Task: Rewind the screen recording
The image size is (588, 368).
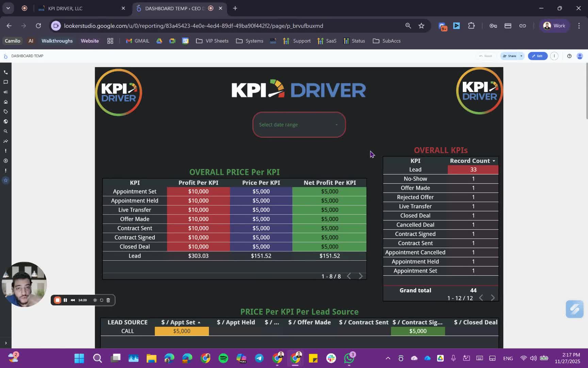Action: [x=72, y=300]
